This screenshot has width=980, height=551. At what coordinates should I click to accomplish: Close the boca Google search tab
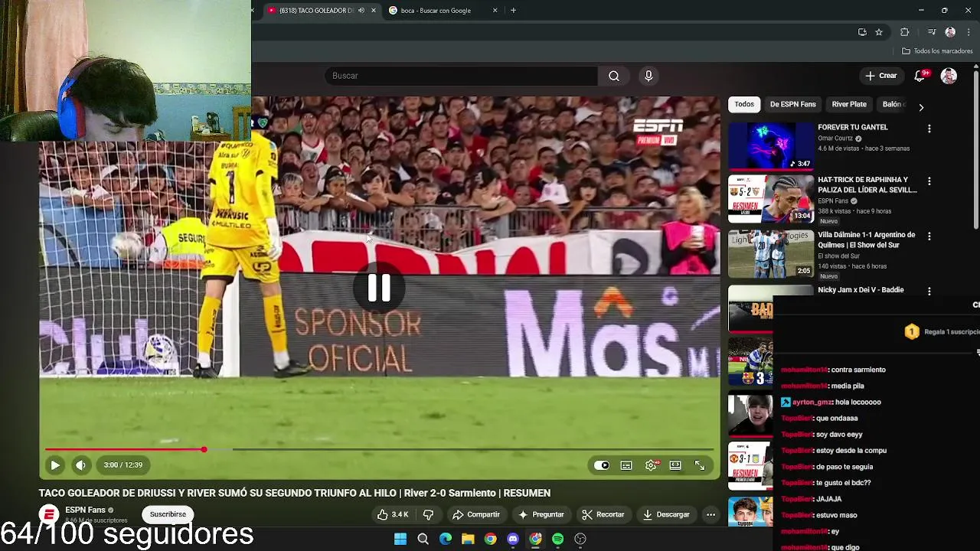pos(495,11)
